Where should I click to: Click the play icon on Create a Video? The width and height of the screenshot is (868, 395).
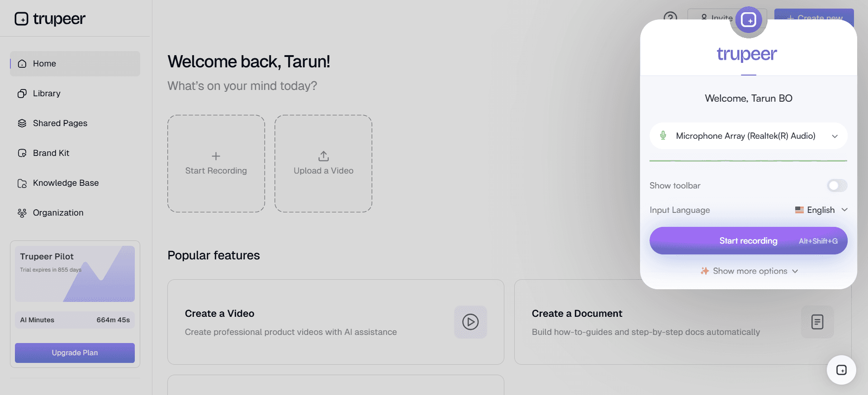(470, 322)
